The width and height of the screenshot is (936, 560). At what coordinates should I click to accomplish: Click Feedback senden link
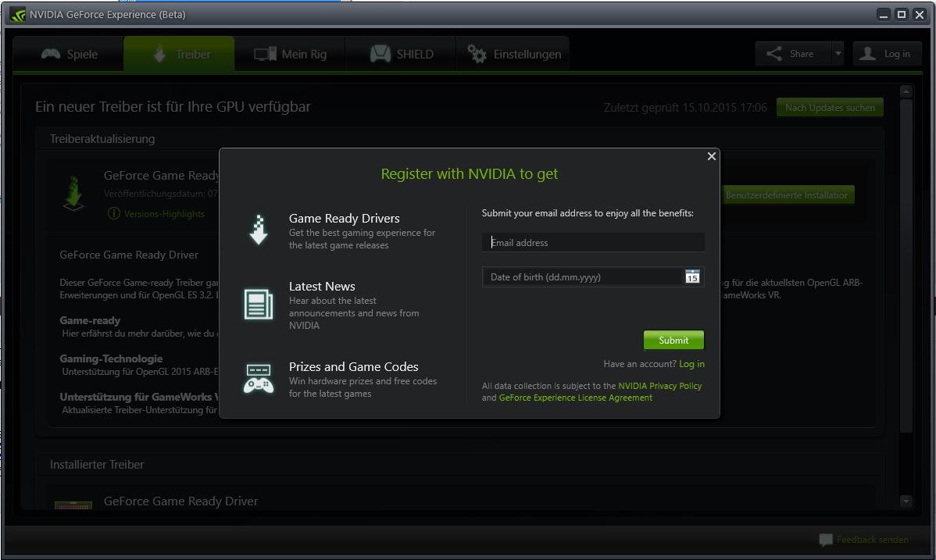tap(872, 540)
